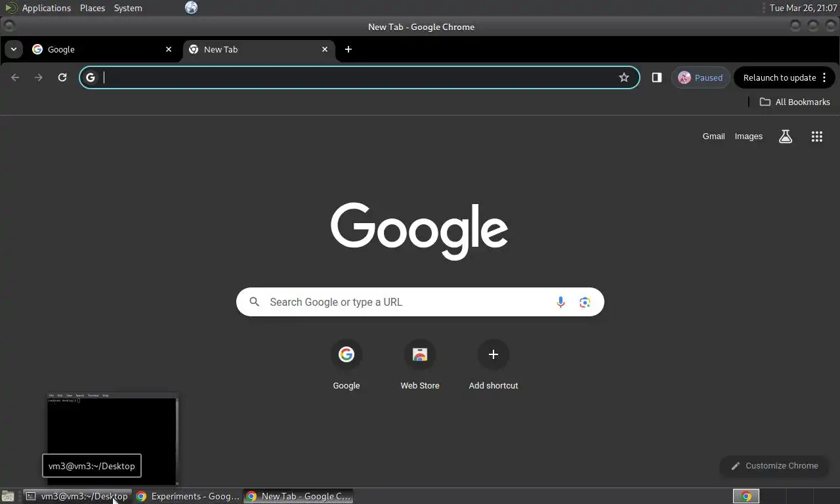This screenshot has height=504, width=840.
Task: Open the Gmail link
Action: [x=713, y=136]
